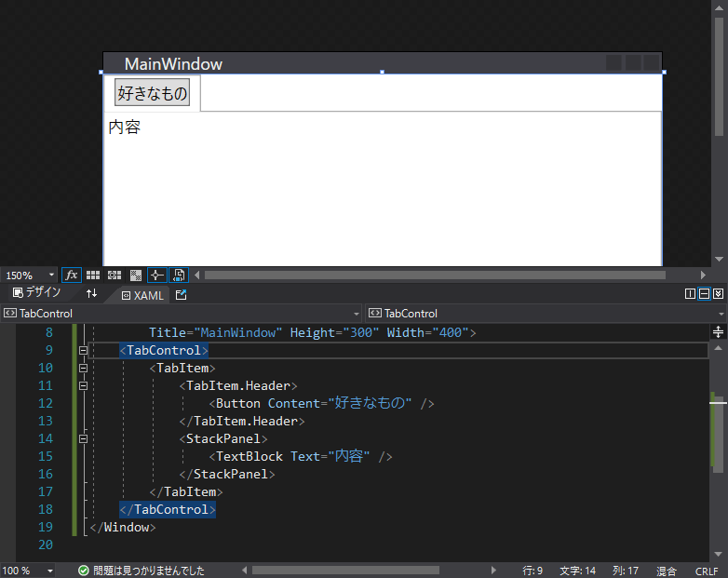Viewport: 728px width, 578px height.
Task: Select the 内容 text in designer
Action: [x=125, y=127]
